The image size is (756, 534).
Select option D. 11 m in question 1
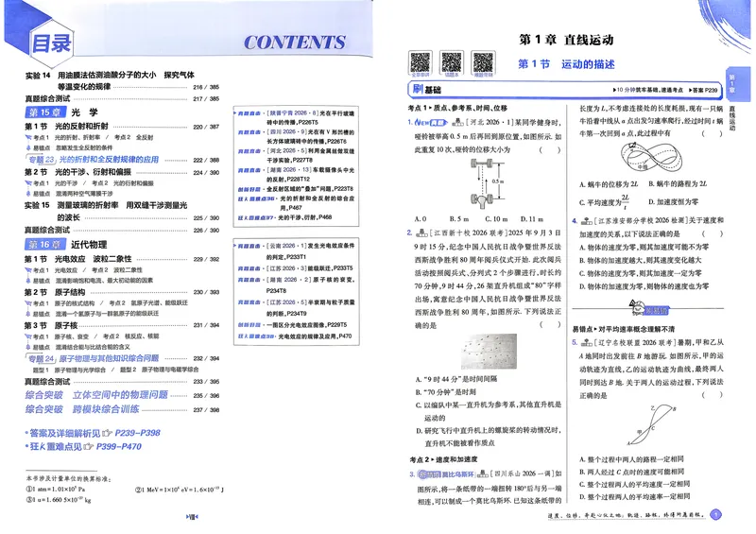pos(531,219)
